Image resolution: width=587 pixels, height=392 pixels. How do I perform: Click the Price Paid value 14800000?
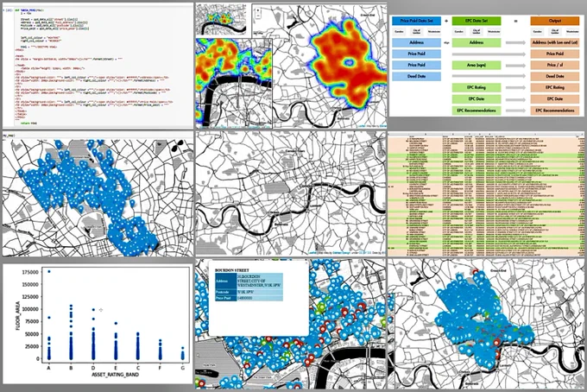pyautogui.click(x=245, y=298)
